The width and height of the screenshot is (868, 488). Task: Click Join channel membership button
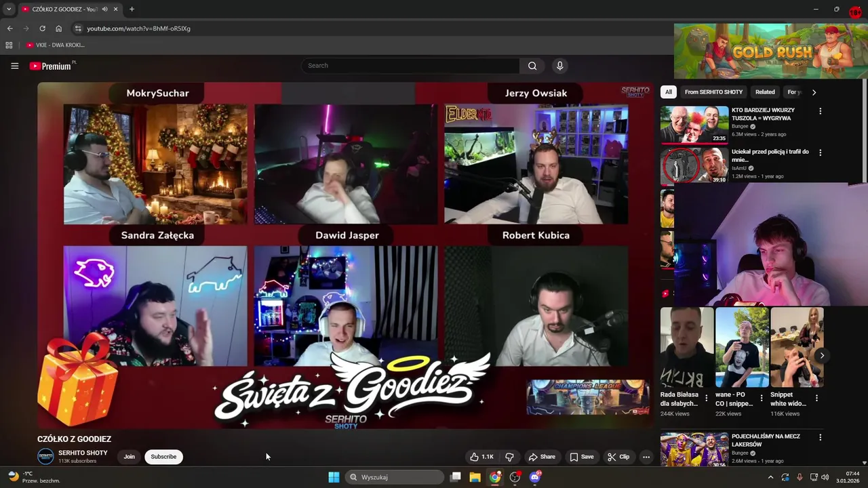click(x=129, y=457)
